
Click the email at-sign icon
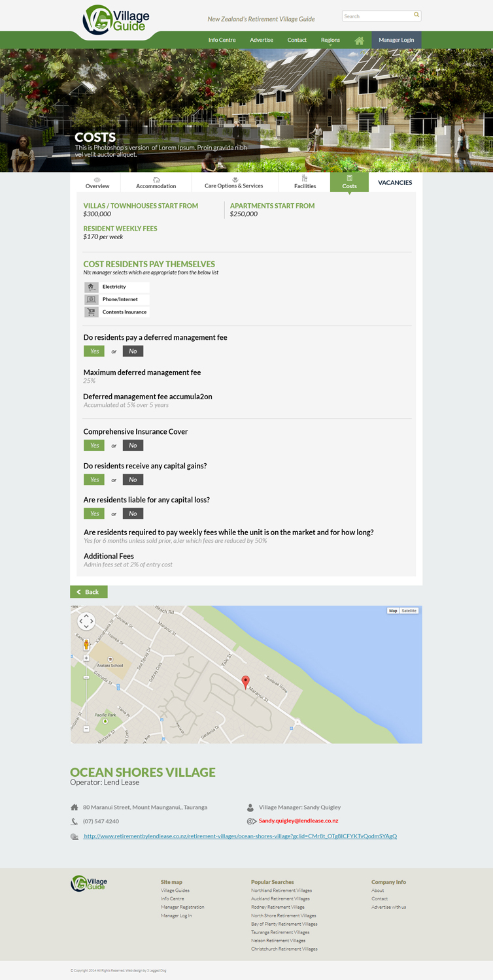tap(251, 821)
